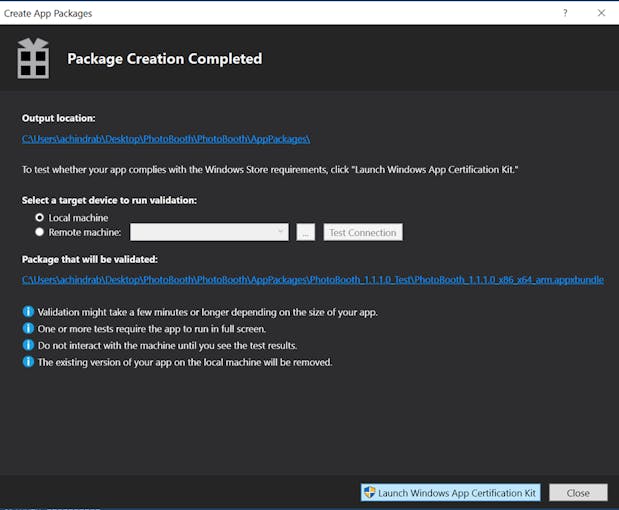Click the package gift box icon
619x510 pixels.
click(33, 58)
